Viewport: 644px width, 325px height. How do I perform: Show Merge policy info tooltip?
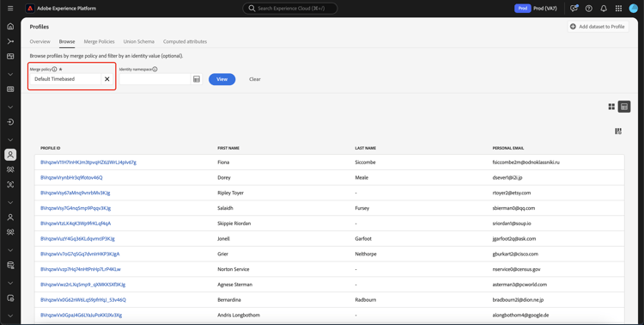click(x=54, y=69)
